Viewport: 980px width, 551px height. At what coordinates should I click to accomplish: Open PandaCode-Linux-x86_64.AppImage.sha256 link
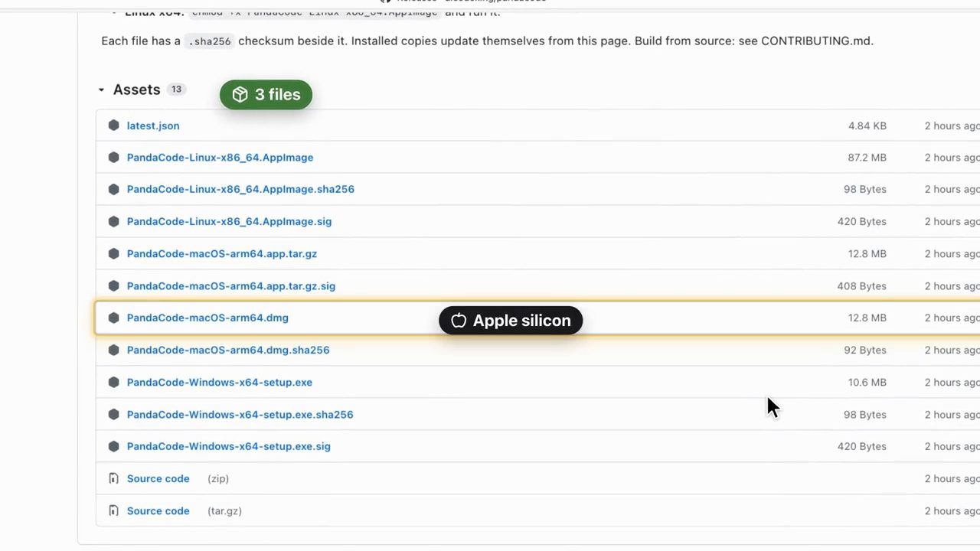(x=240, y=189)
